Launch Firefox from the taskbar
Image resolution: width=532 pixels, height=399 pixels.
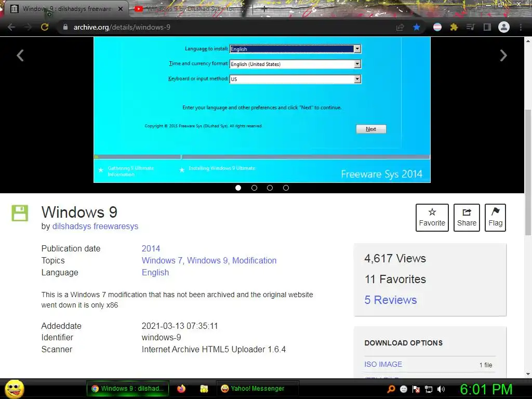point(181,389)
